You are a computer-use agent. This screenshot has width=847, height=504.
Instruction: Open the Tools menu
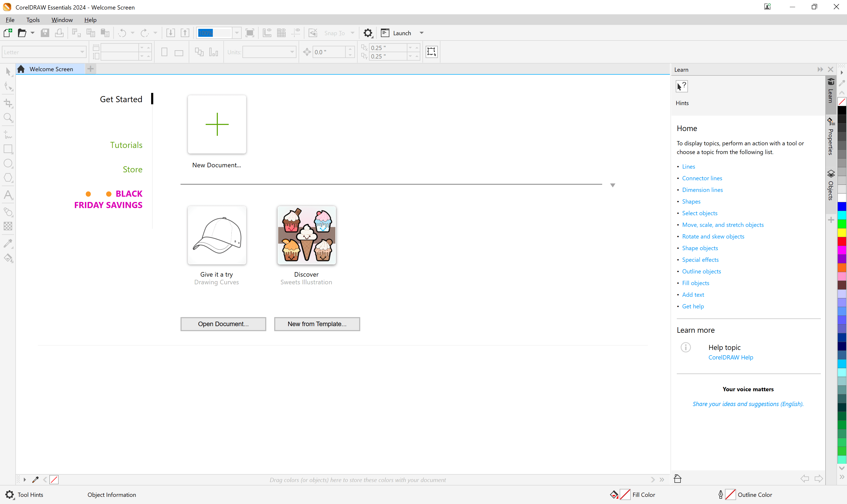33,20
